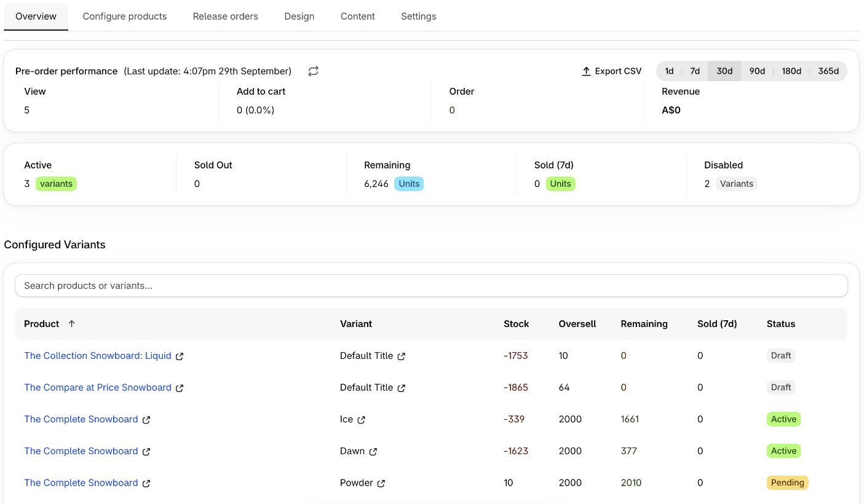Screen dimensions: 864x504
Task: Click the Oversell column header
Action: click(x=577, y=324)
